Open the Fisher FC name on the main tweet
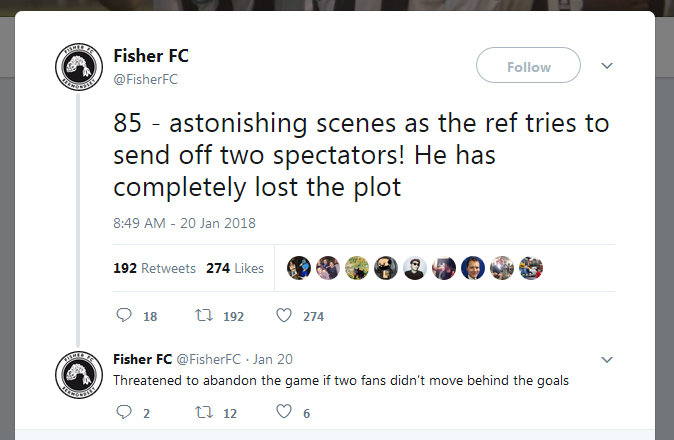 pyautogui.click(x=150, y=56)
